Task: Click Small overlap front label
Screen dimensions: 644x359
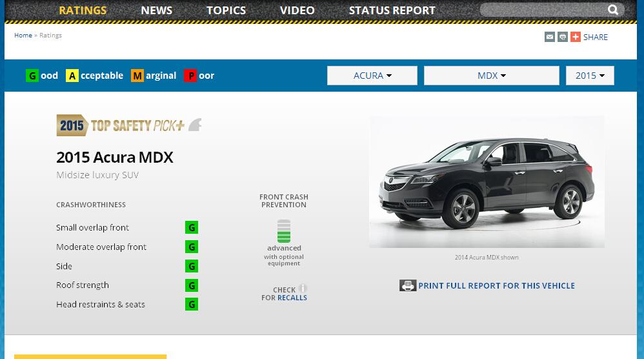Action: point(92,227)
